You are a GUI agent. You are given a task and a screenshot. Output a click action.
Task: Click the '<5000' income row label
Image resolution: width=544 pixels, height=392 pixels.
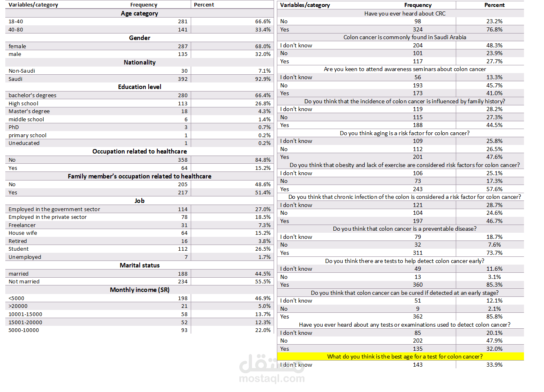[16, 298]
